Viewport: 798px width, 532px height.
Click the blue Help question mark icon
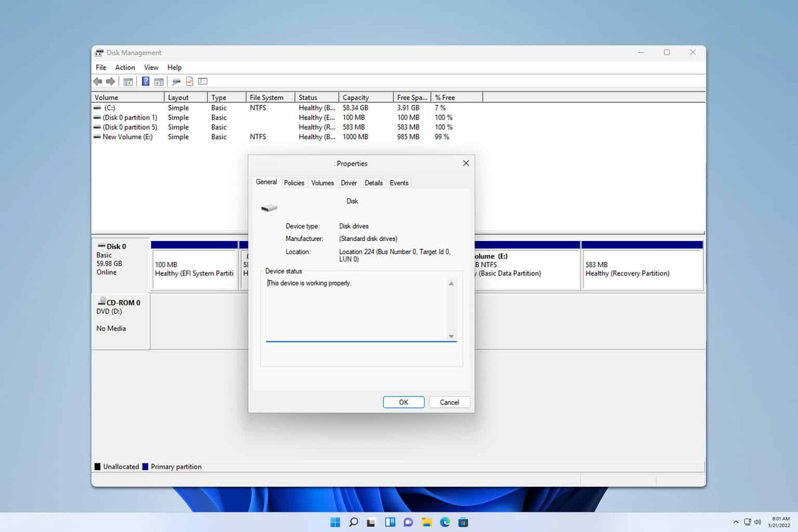click(145, 82)
